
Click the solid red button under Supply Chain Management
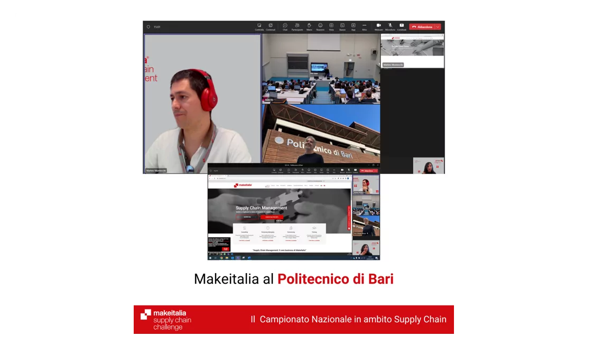[x=272, y=217]
